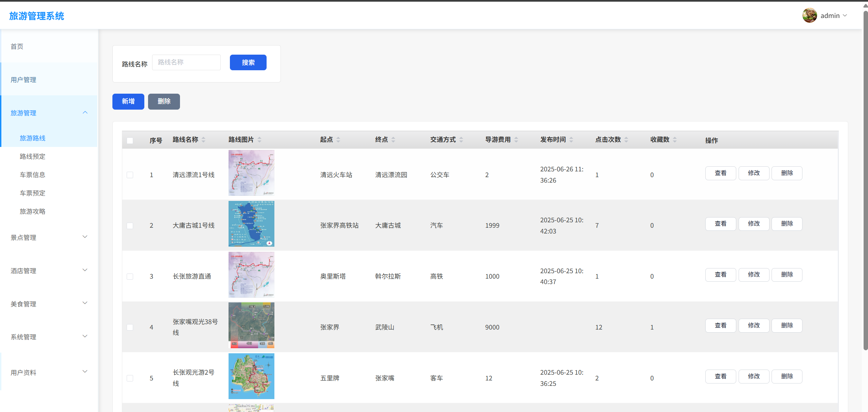This screenshot has height=412, width=868.
Task: Check the row for 清远漂流1号线
Action: 130,175
